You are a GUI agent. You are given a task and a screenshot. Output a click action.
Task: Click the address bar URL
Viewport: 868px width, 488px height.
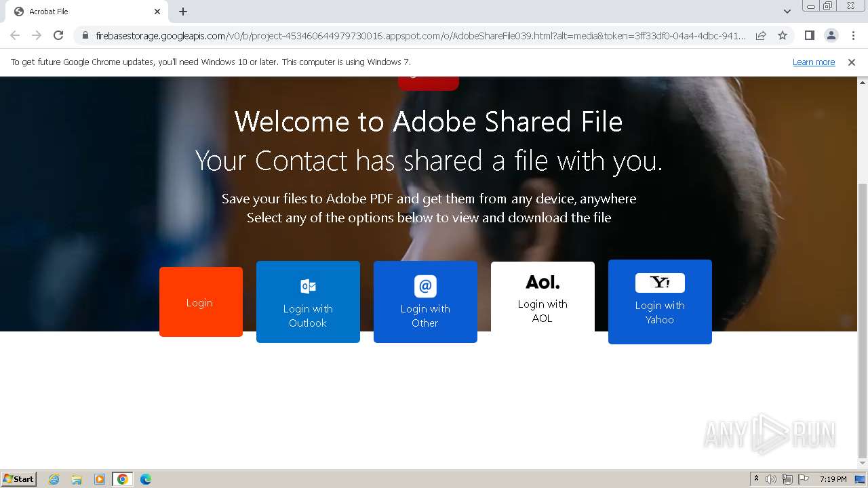tap(420, 35)
